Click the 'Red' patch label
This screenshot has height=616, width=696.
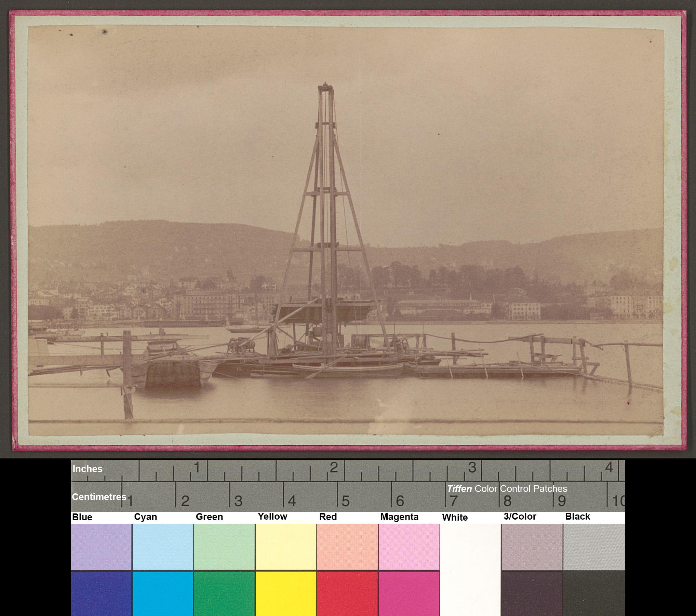pyautogui.click(x=328, y=517)
